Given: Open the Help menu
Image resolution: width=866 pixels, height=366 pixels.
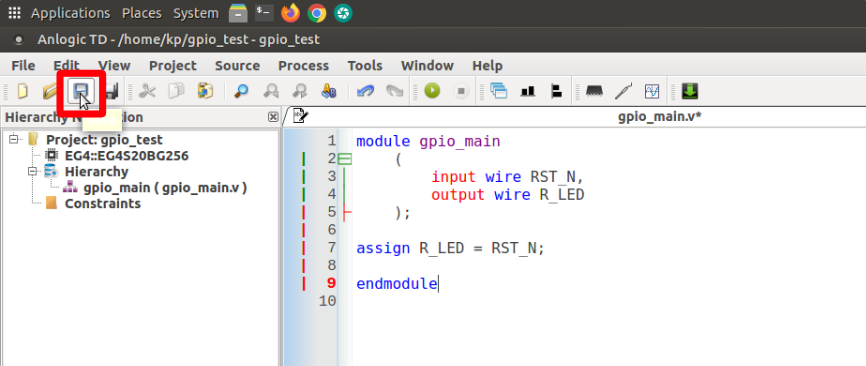Looking at the screenshot, I should pyautogui.click(x=487, y=66).
